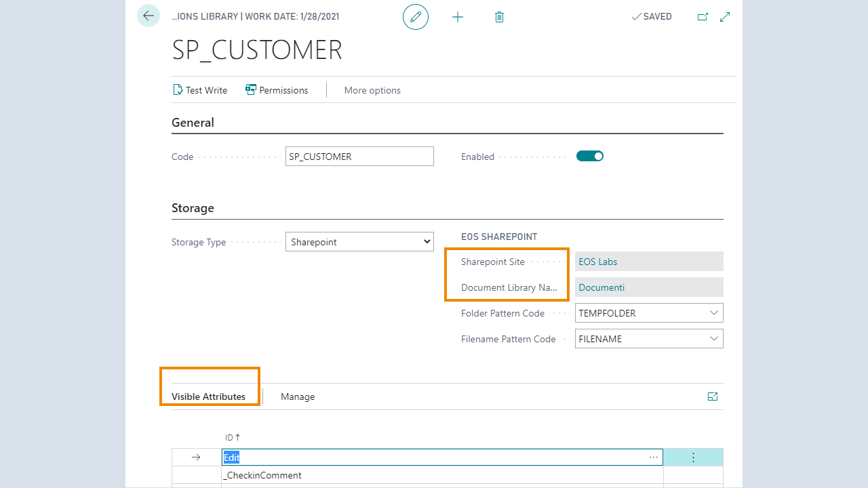Screen dimensions: 868x488
Task: Open the Documenti library link
Action: coord(601,287)
